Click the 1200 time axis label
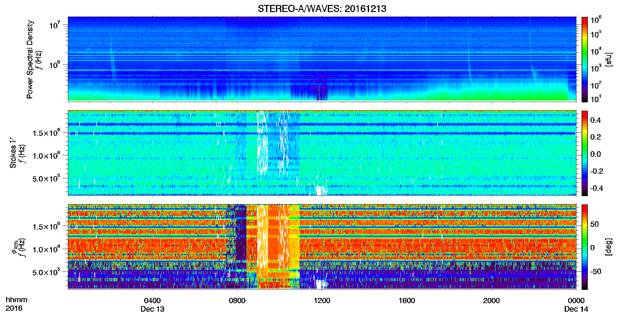Image resolution: width=644 pixels, height=332 pixels. click(x=322, y=301)
